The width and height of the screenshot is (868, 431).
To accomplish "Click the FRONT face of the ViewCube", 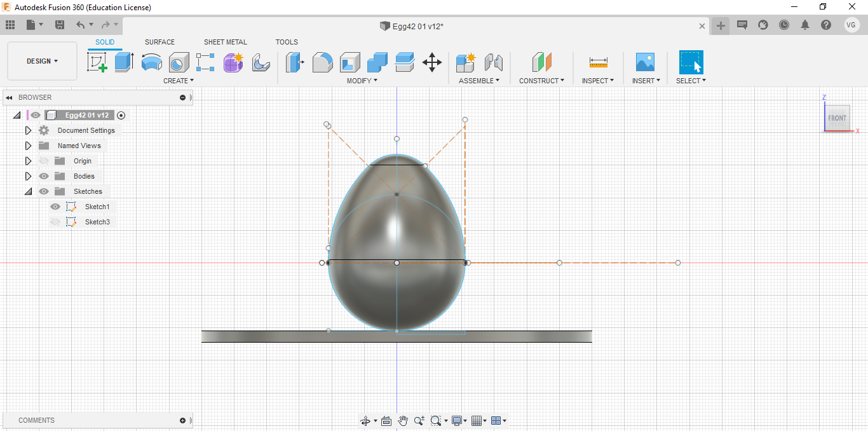I will click(837, 118).
